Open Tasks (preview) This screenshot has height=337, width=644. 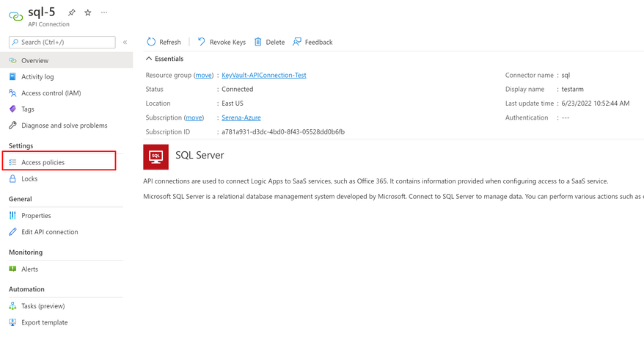[43, 306]
